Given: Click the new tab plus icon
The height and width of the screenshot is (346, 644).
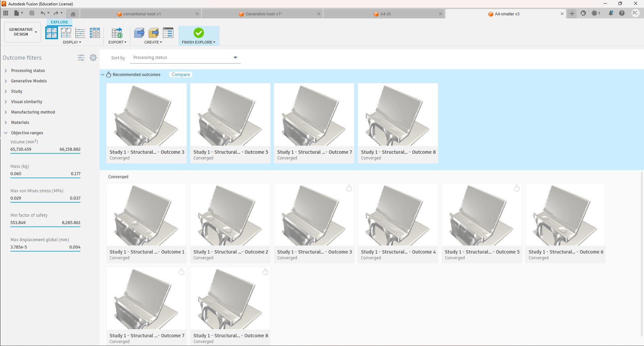Looking at the screenshot, I should (572, 14).
